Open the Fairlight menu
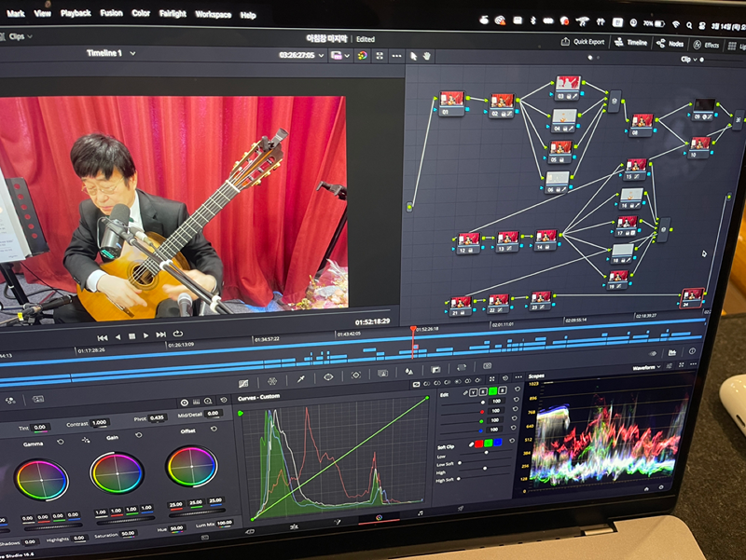 (173, 14)
